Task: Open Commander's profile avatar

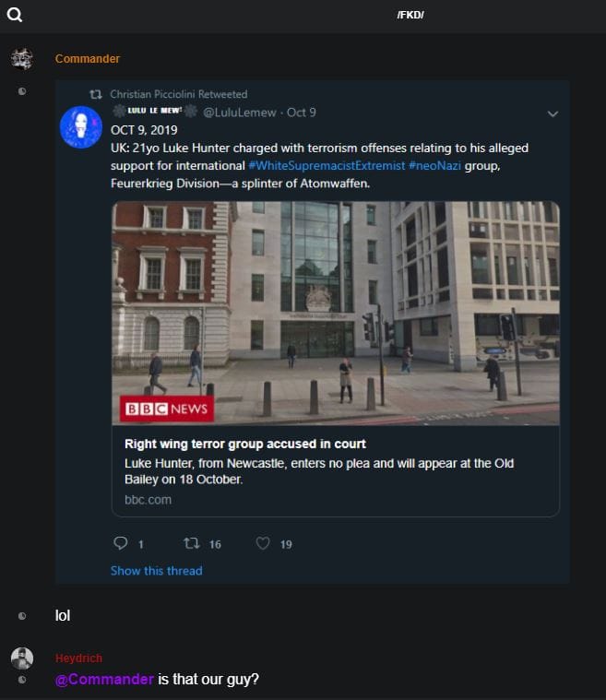Action: (x=21, y=59)
